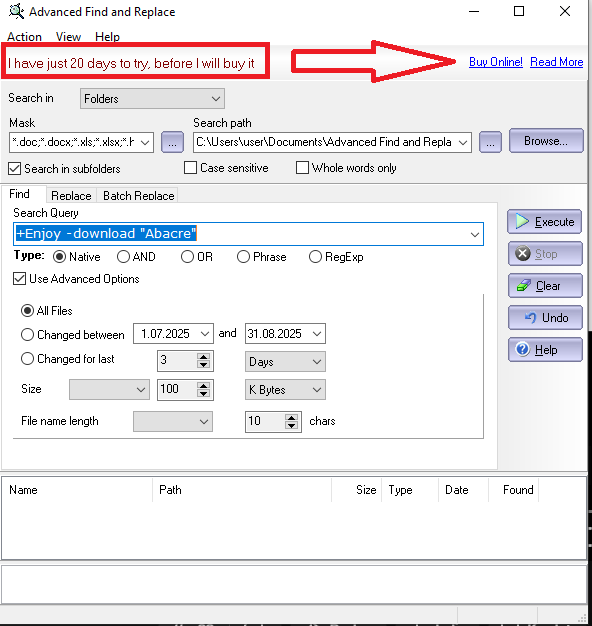Viewport: 592px width, 626px height.
Task: Select the OR type radio button
Action: 187,257
